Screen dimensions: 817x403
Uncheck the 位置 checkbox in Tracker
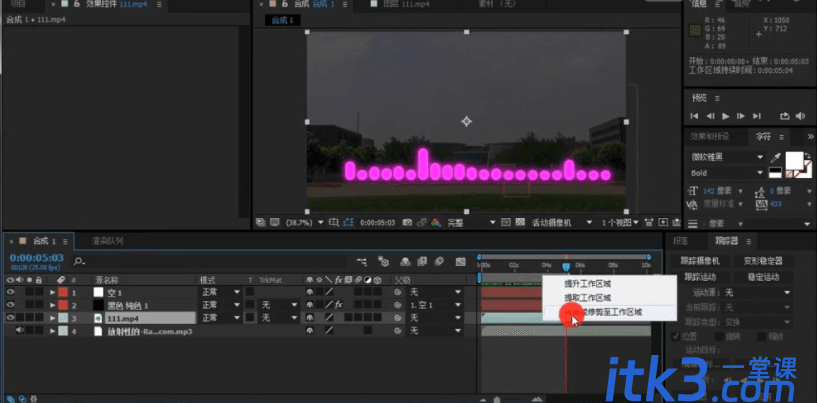(x=676, y=336)
